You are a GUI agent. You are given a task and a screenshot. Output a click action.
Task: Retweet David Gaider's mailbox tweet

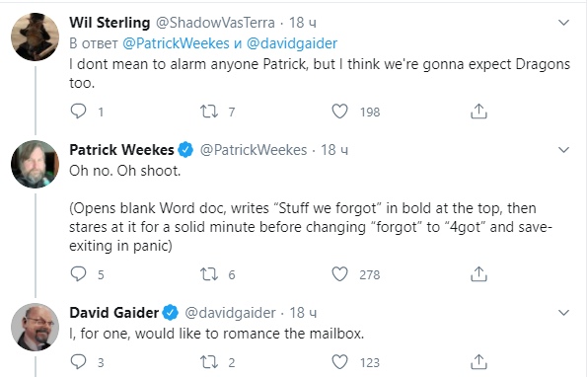pos(209,362)
